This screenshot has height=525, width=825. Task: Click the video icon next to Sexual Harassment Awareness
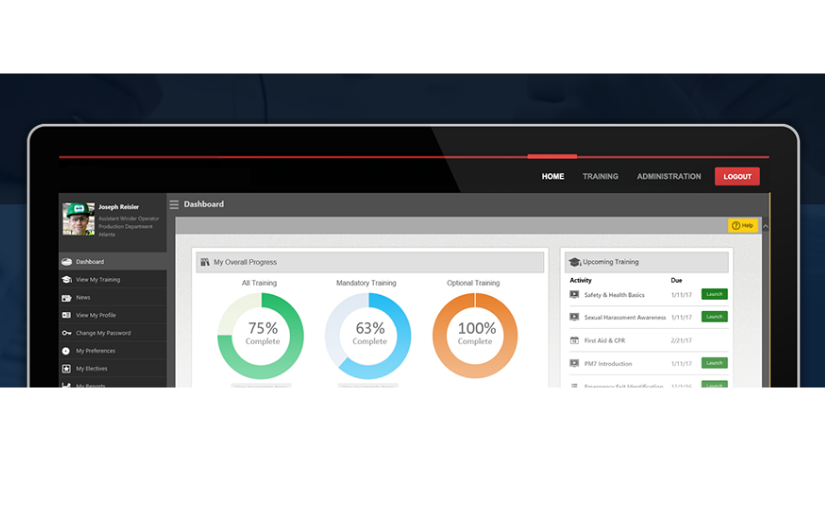575,317
